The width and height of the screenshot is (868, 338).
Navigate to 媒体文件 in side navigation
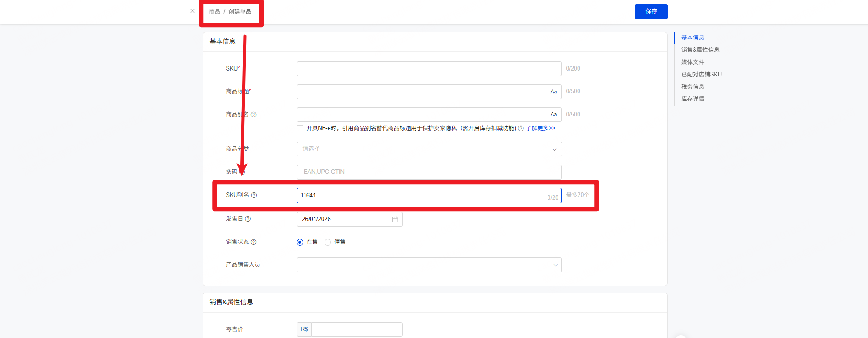[x=692, y=62]
